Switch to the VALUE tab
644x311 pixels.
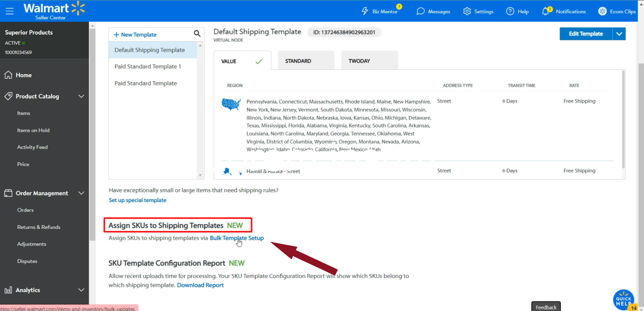pyautogui.click(x=242, y=61)
